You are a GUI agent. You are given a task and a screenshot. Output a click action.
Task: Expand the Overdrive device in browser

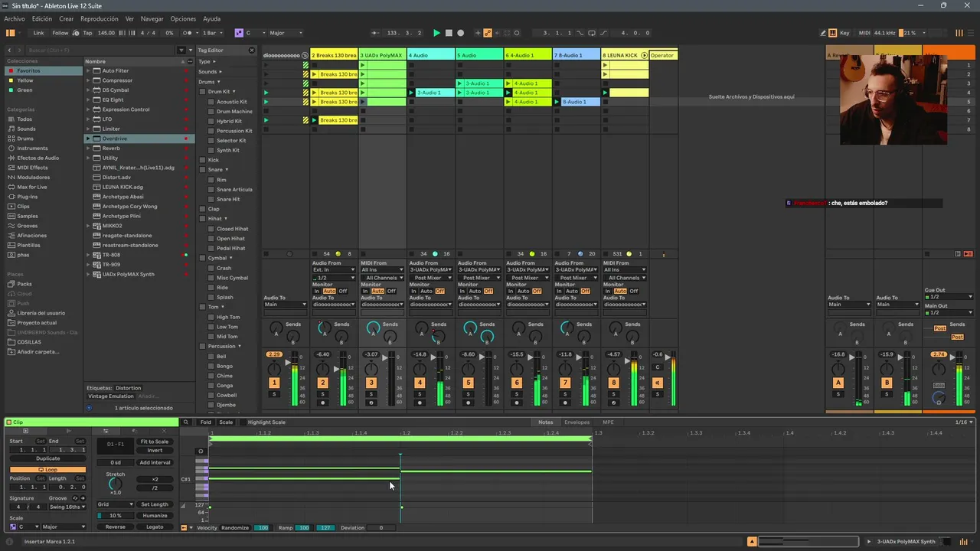click(88, 139)
